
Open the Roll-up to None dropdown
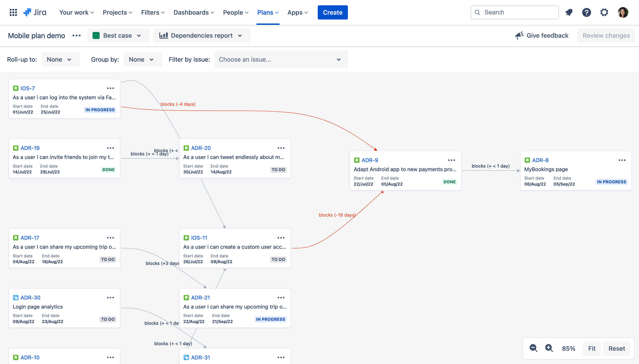tap(61, 59)
